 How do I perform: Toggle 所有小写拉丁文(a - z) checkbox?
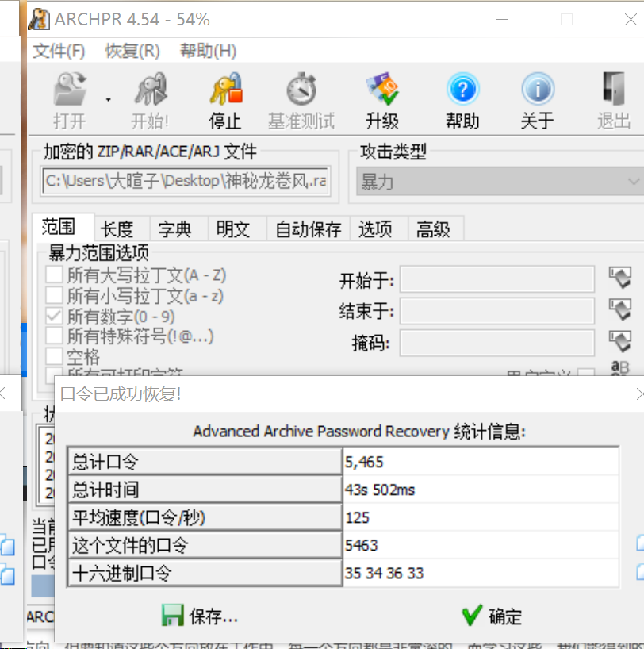54,295
